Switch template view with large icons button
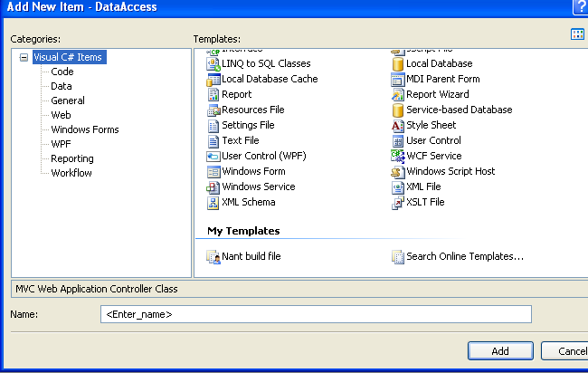This screenshot has width=588, height=373. coord(577,34)
